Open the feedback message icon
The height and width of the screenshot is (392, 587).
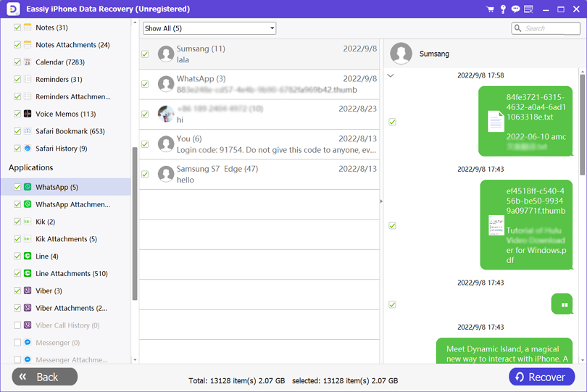528,9
